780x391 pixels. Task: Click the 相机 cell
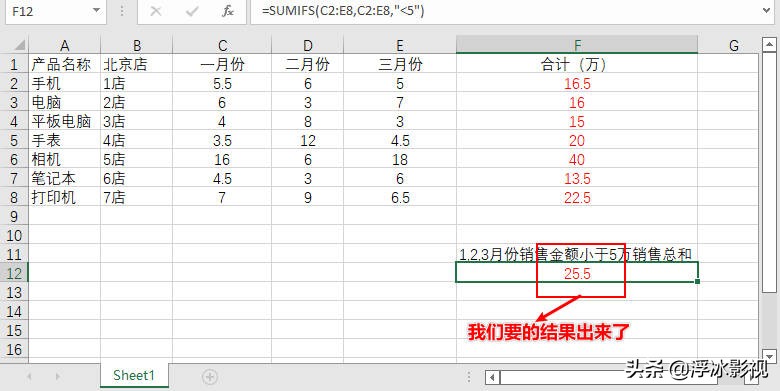[x=65, y=159]
